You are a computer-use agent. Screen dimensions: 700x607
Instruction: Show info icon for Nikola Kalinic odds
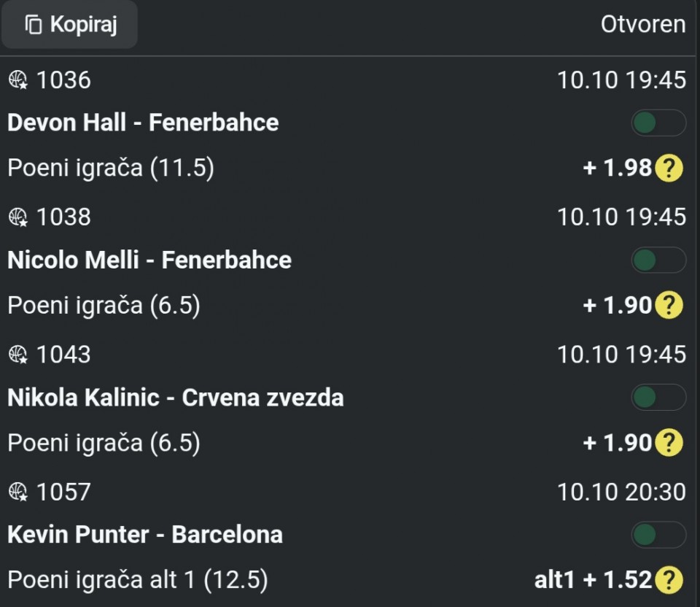click(x=669, y=443)
